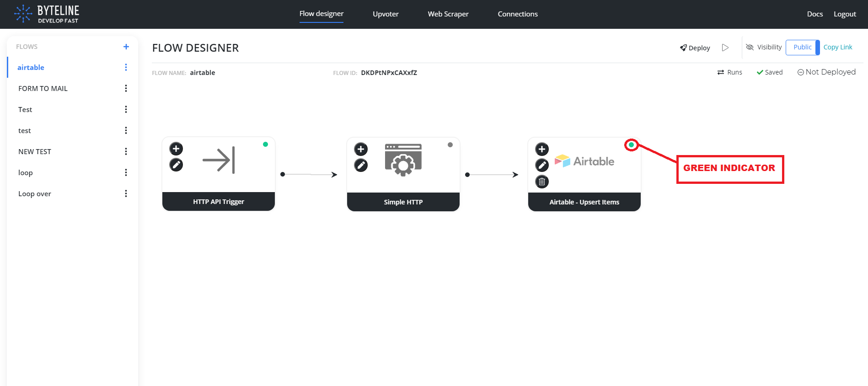Click the HTTP API Trigger arrow icon
Screen dimensions: 868x386
(219, 160)
